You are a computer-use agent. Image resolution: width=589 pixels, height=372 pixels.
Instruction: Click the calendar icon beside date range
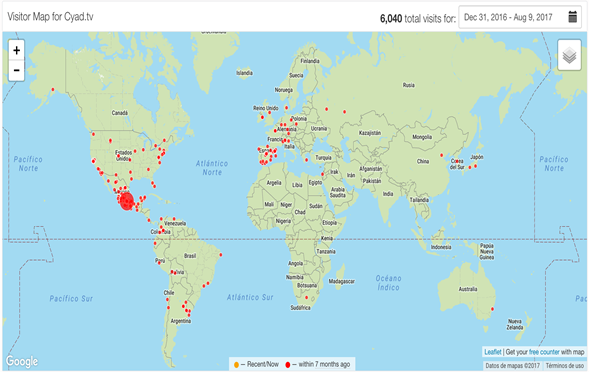pos(572,17)
